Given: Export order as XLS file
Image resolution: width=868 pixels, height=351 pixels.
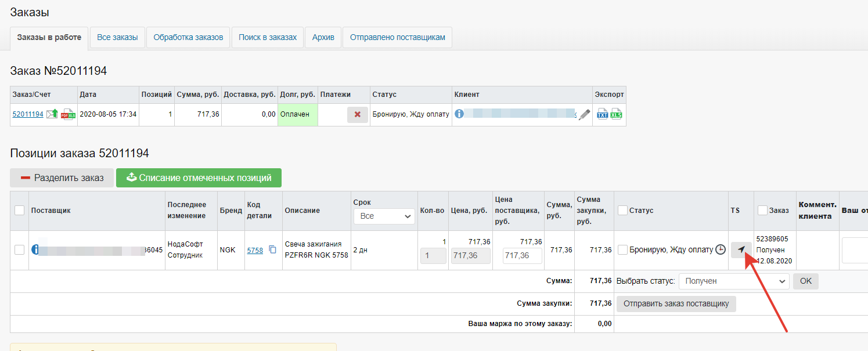Looking at the screenshot, I should pos(616,114).
